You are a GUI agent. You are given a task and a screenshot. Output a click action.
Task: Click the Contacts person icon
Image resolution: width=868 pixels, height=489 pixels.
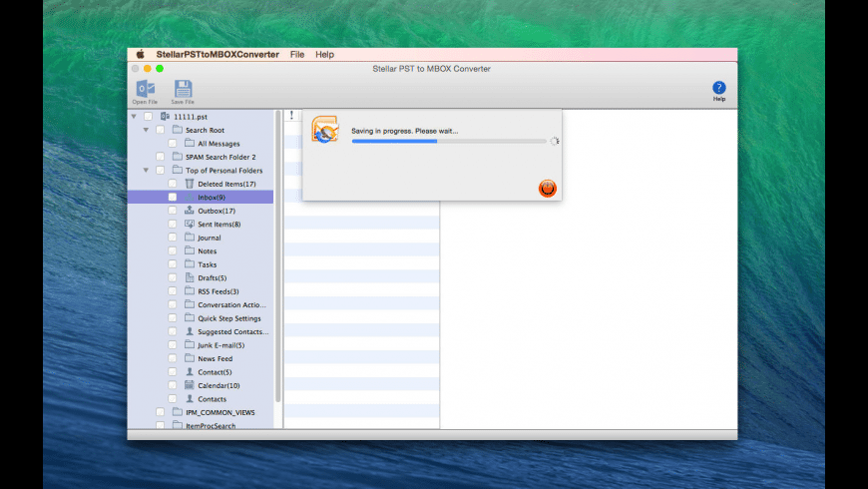pos(190,398)
